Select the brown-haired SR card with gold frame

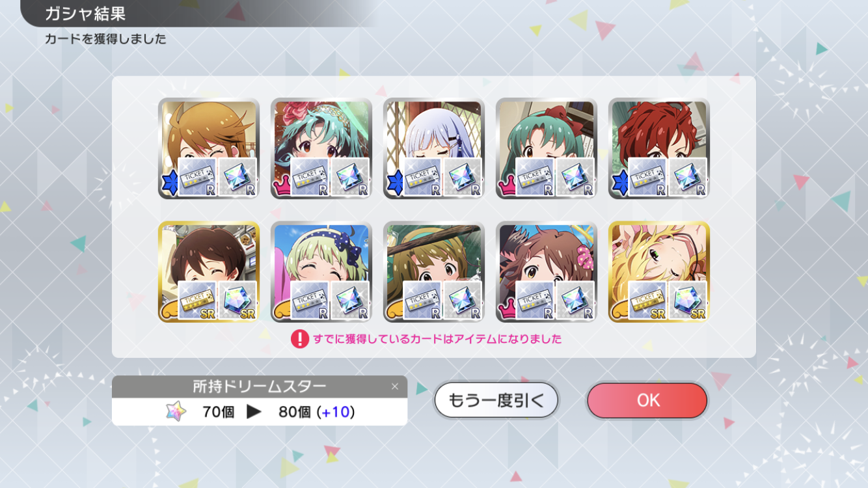click(209, 271)
